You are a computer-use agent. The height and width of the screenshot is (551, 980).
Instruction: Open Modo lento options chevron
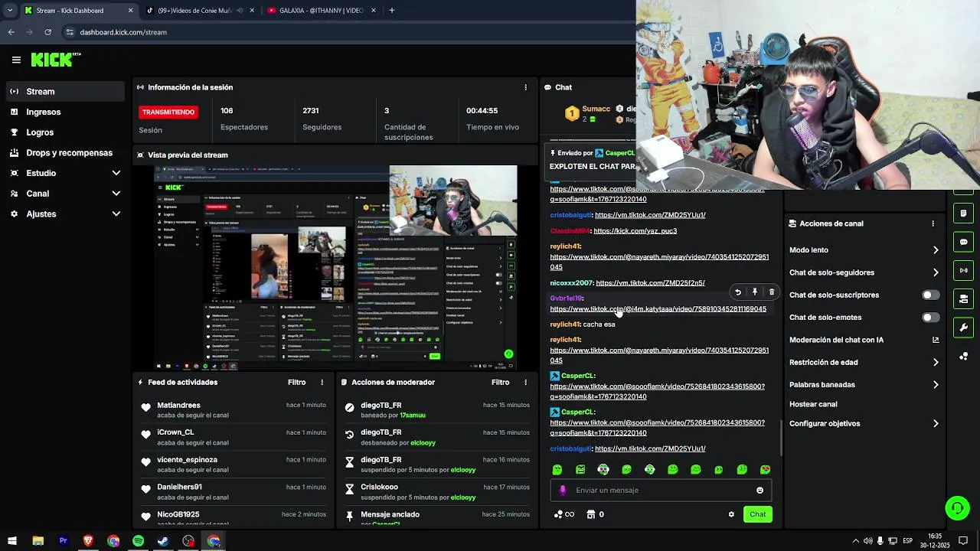(936, 250)
